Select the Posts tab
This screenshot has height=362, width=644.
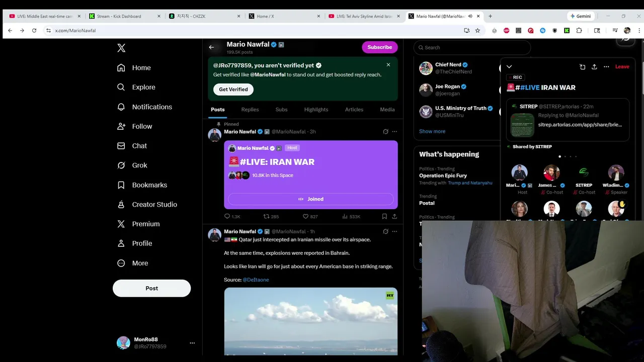(x=218, y=110)
